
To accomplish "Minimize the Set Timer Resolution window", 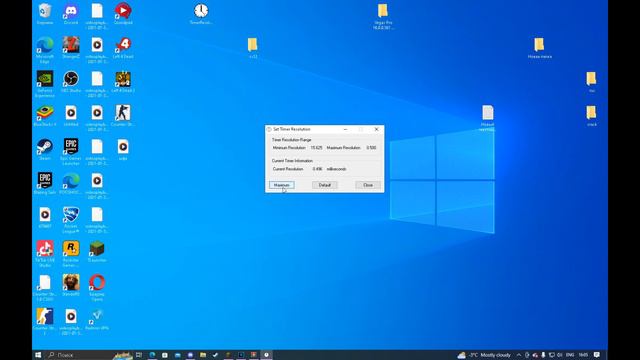I will click(x=345, y=129).
